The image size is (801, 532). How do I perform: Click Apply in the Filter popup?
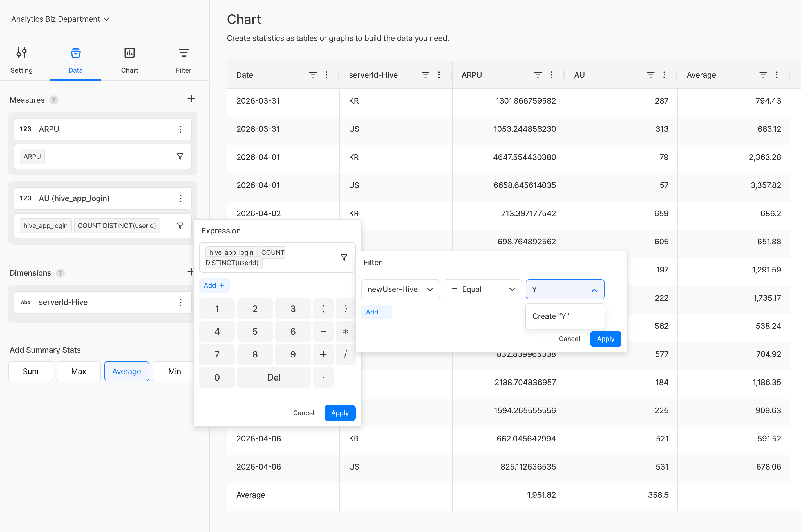pos(605,339)
